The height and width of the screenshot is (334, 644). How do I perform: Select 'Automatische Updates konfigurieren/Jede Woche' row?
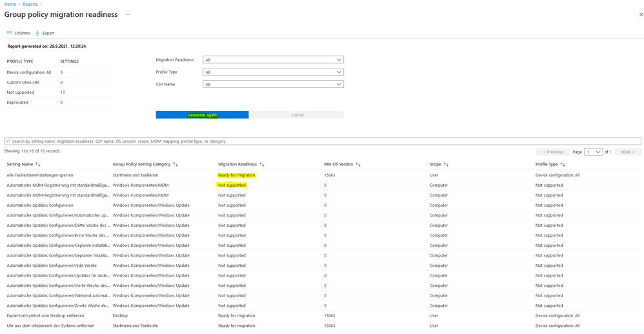(322, 266)
